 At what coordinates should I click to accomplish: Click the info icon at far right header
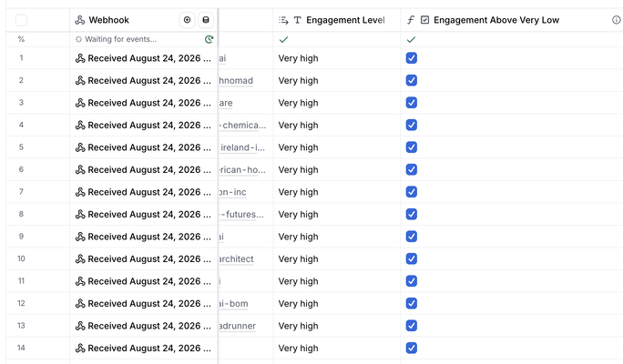[x=617, y=20]
